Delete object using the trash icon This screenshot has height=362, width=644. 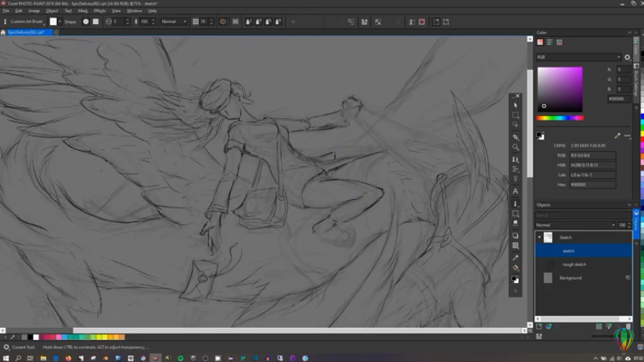[628, 326]
